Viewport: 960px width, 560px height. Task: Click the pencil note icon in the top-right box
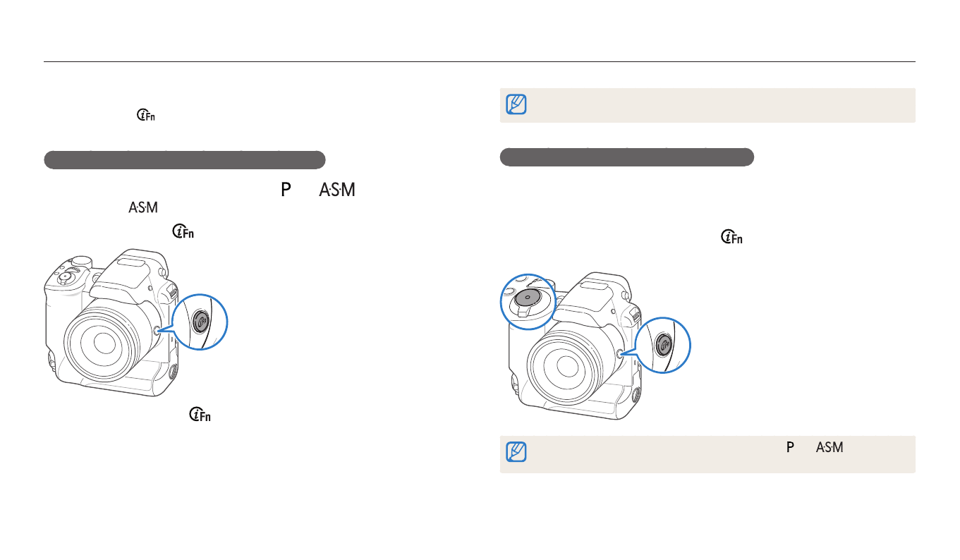pos(516,105)
